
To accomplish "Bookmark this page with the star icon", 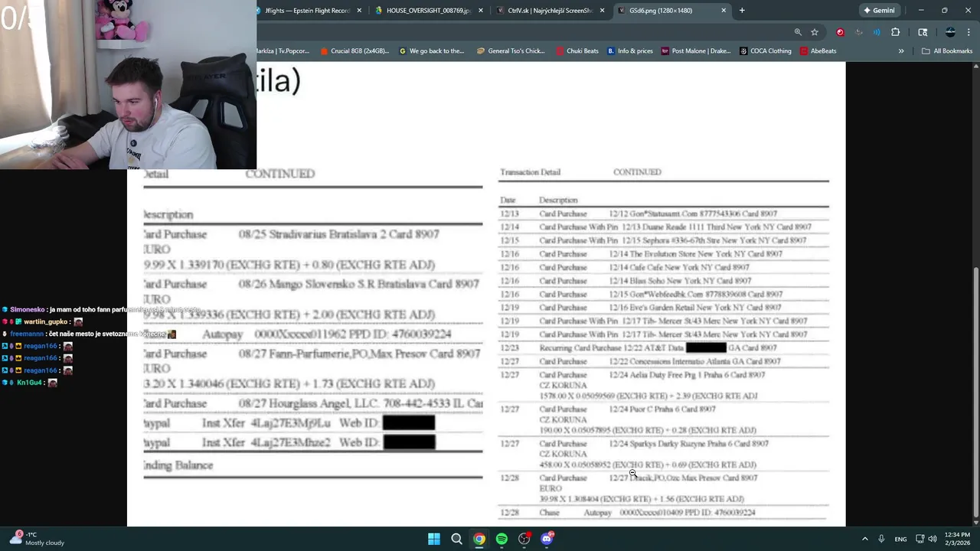I will tap(815, 32).
